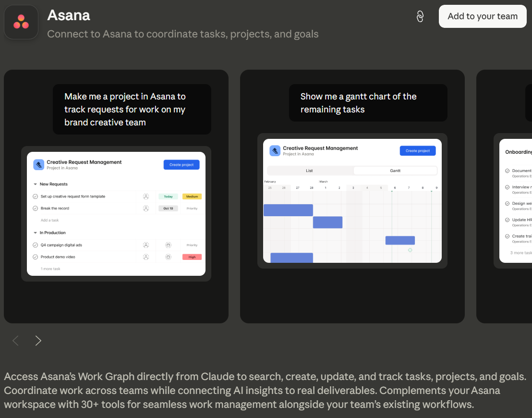The width and height of the screenshot is (532, 418).
Task: Click 'Make me a project in Asana' prompt
Action: [132, 110]
